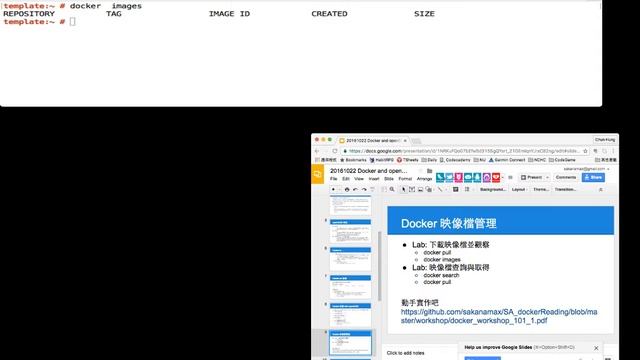Click the 'Lab: 下載映像檔並觀察' bullet

point(450,244)
